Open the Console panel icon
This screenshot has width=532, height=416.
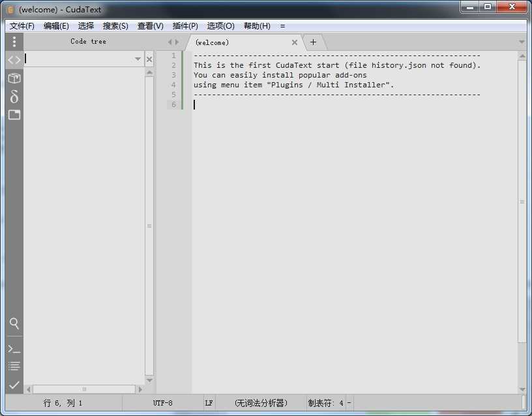tap(14, 349)
